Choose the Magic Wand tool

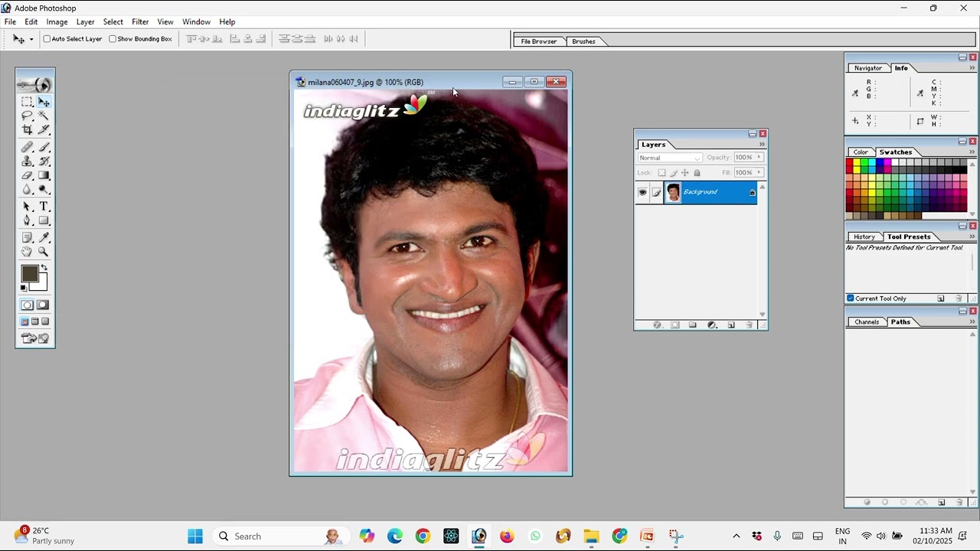44,116
